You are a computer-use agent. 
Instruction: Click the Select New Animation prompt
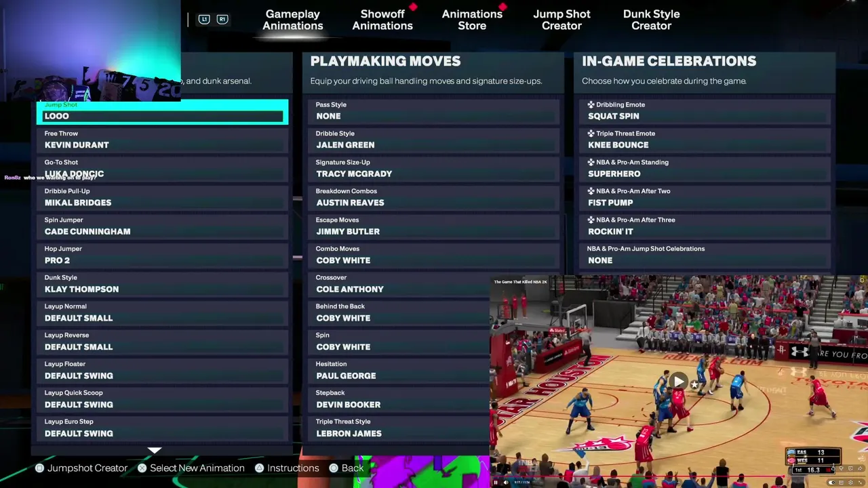tap(197, 468)
